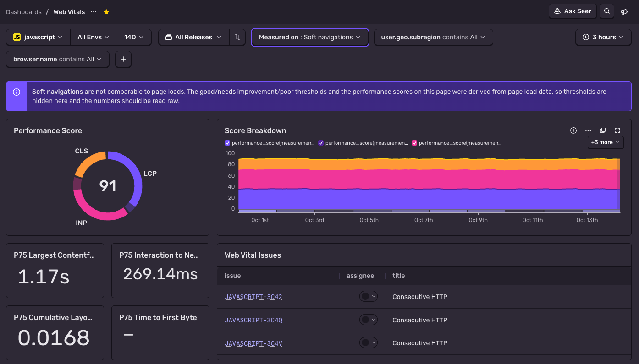
Task: Open the browser.name filter dropdown
Action: click(x=58, y=59)
